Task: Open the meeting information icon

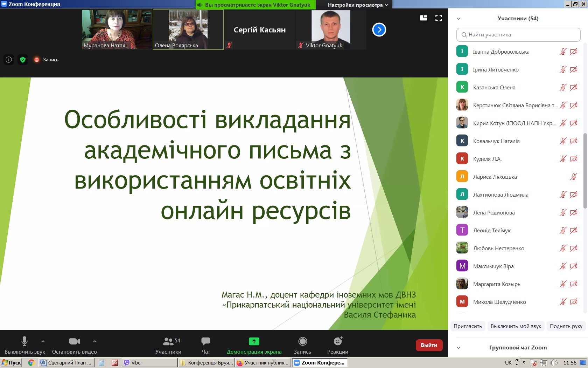Action: point(9,60)
